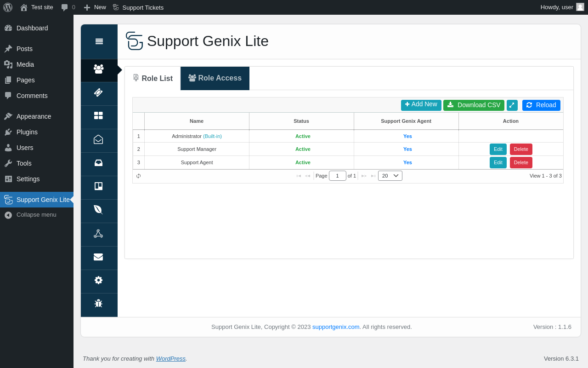Switch to the Role Access tab
Screen dimensions: 588x368
(215, 78)
